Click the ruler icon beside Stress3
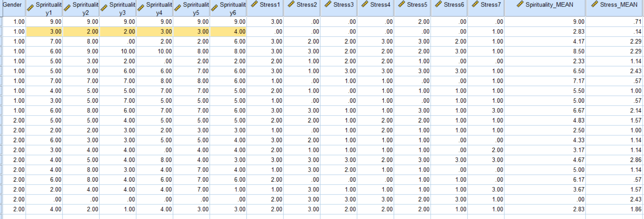The image size is (644, 219). [x=328, y=4]
